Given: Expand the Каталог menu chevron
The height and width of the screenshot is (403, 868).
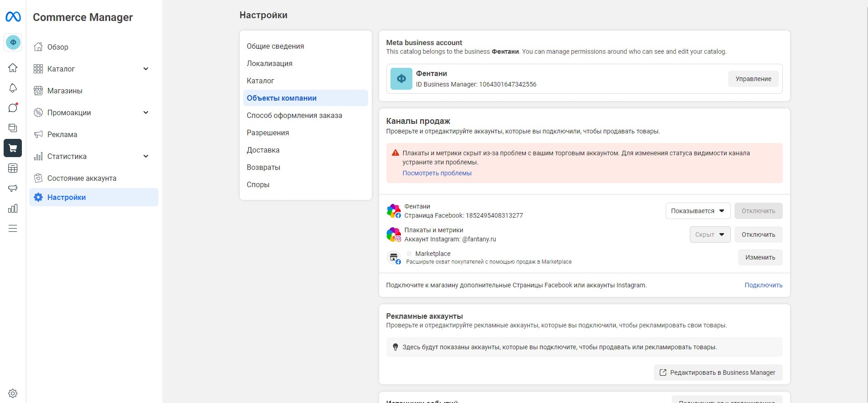Looking at the screenshot, I should point(146,69).
